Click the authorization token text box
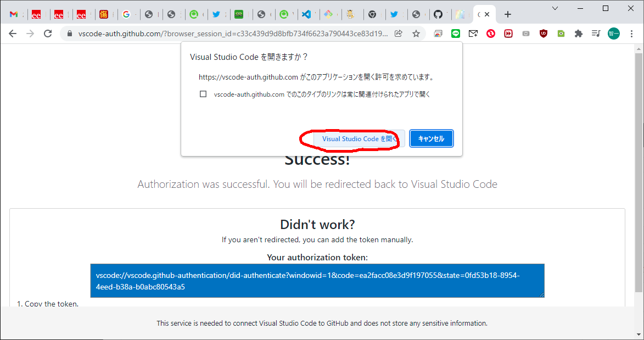The image size is (644, 340). click(317, 281)
